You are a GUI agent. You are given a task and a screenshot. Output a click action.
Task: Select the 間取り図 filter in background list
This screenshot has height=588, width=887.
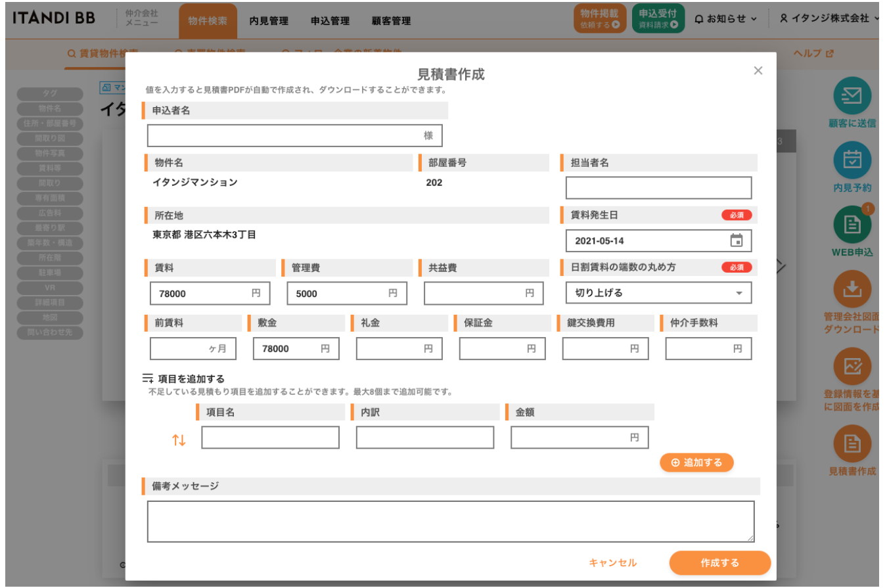pos(50,138)
